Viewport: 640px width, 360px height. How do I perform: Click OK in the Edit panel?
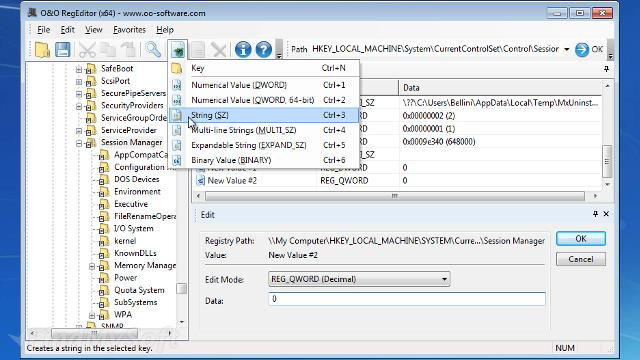coord(581,238)
